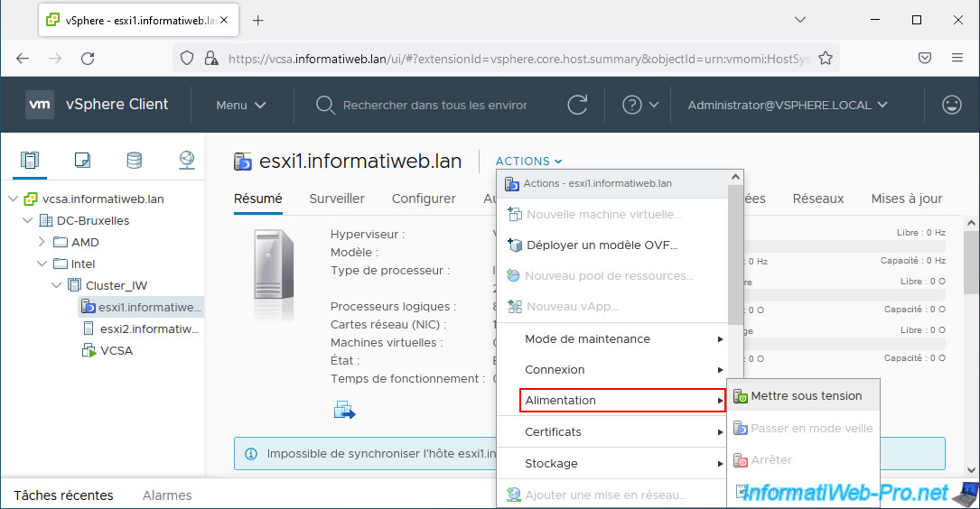Open the list all tabs chevron

[x=799, y=20]
